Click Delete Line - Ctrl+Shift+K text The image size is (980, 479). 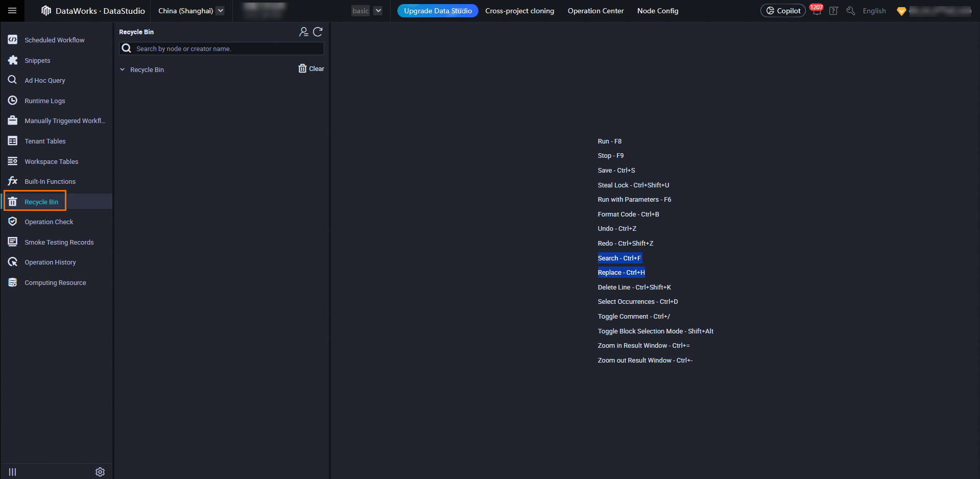pyautogui.click(x=634, y=287)
